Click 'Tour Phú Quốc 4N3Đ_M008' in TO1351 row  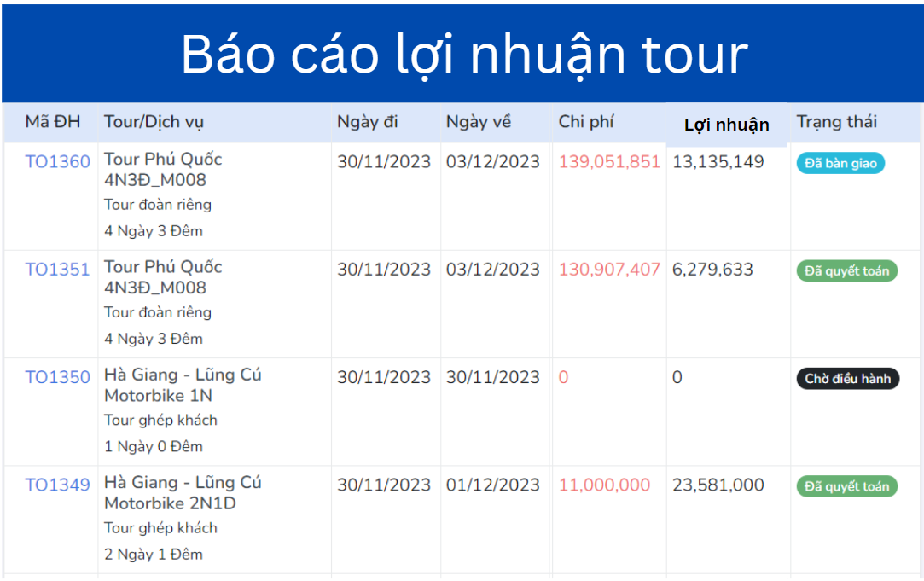coord(163,277)
